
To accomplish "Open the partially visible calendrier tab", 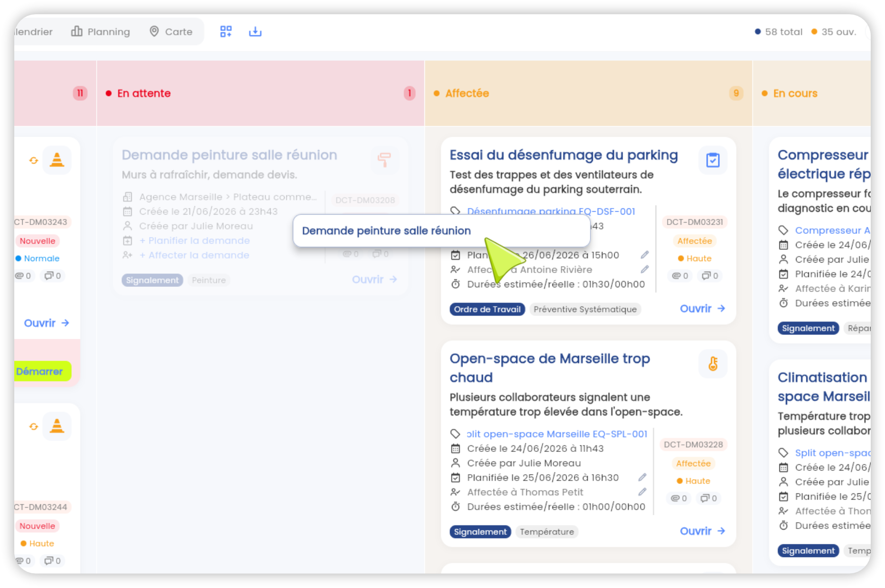I will point(33,31).
